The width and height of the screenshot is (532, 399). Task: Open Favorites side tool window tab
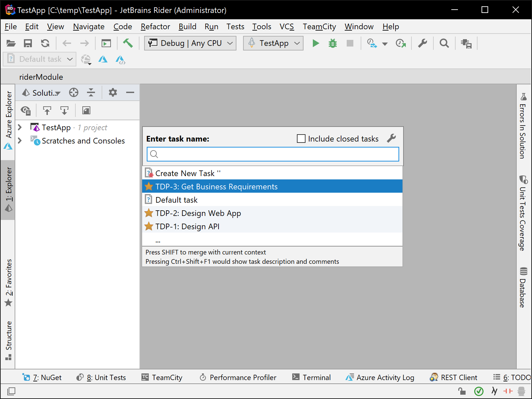(8, 282)
